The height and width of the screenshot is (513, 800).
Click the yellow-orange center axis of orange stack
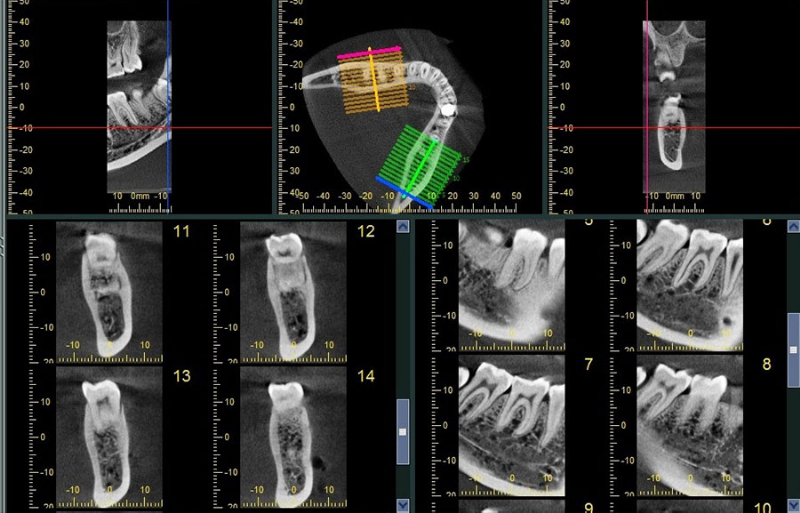coord(374,80)
